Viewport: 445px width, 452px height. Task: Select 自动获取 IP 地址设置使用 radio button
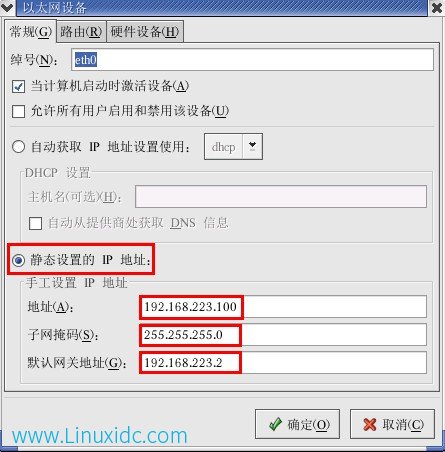18,147
